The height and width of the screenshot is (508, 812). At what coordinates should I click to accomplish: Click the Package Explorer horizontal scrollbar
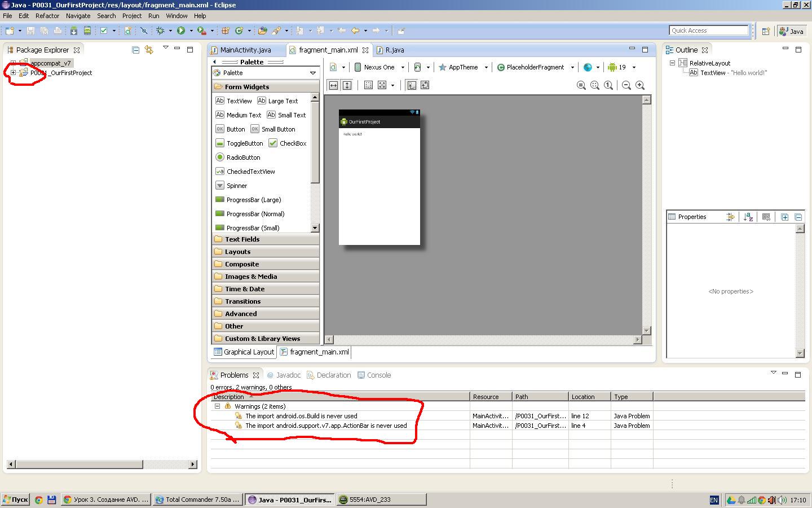point(79,464)
